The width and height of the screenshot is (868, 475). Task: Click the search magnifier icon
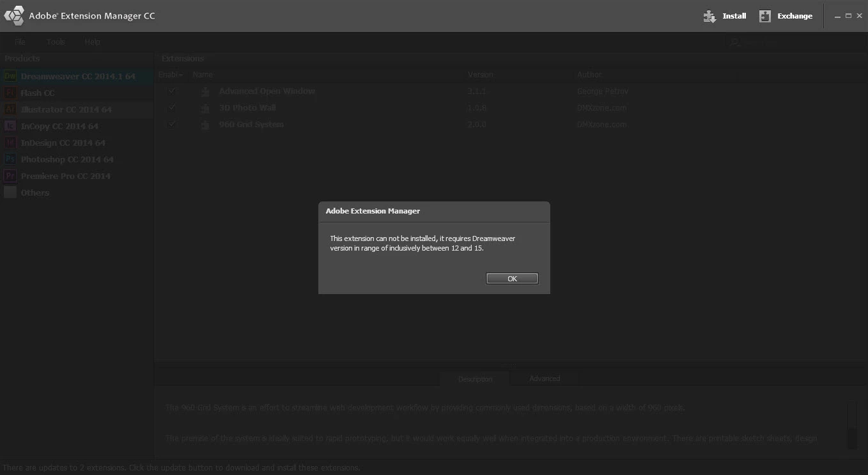point(734,42)
